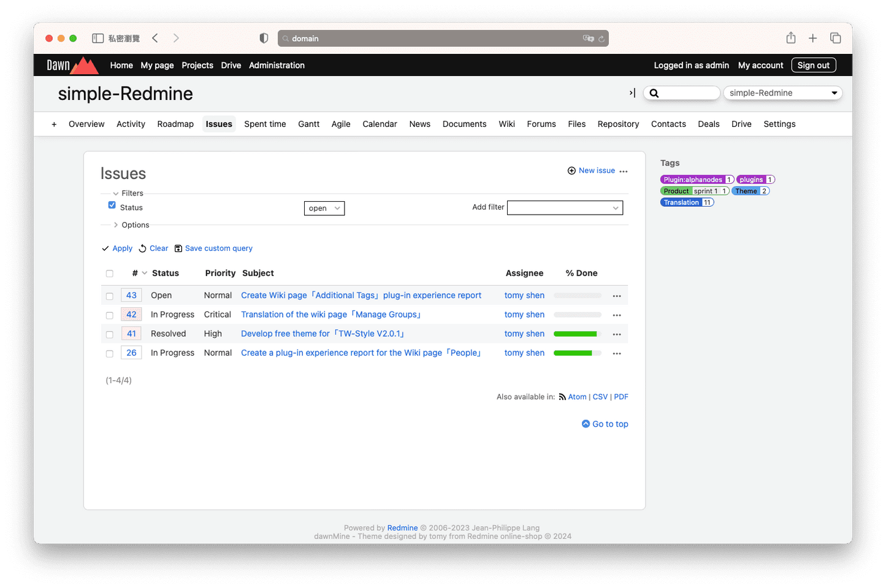The width and height of the screenshot is (886, 588).
Task: Switch to the Gantt tab
Action: [x=308, y=124]
